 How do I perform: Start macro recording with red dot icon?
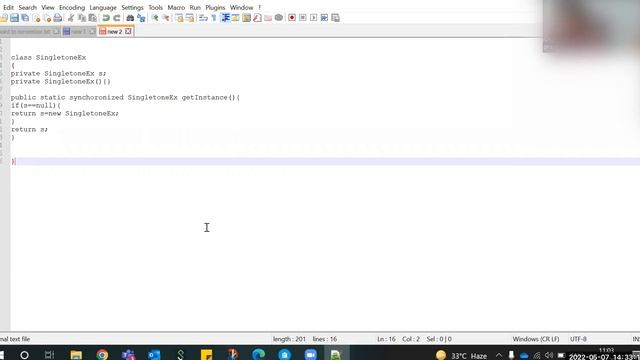(x=292, y=18)
